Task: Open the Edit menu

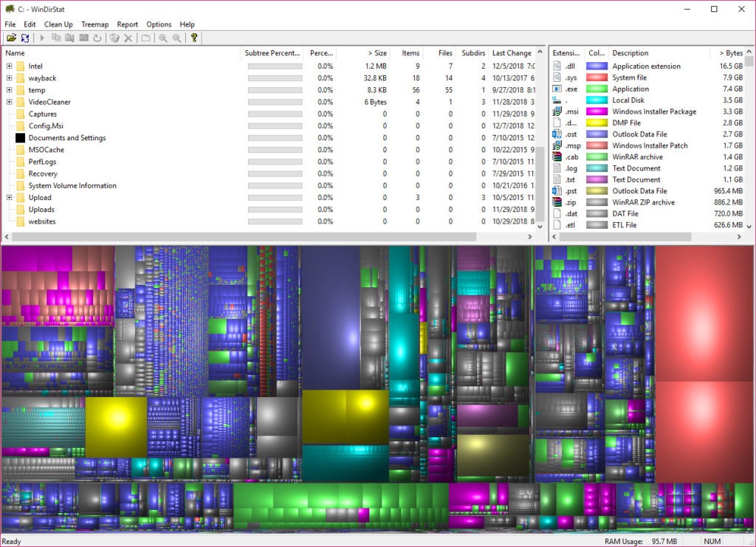Action: point(30,24)
